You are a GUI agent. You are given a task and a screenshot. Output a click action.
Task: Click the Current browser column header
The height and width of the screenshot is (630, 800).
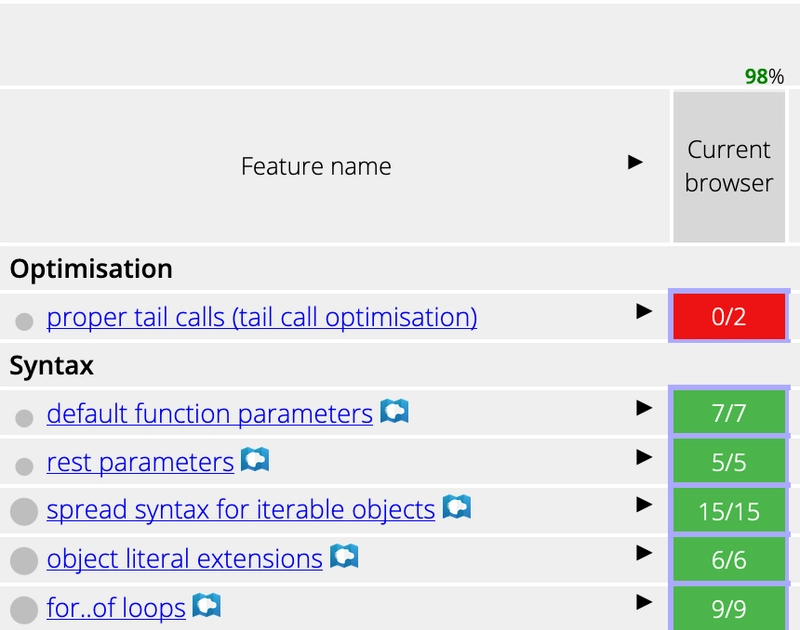729,167
